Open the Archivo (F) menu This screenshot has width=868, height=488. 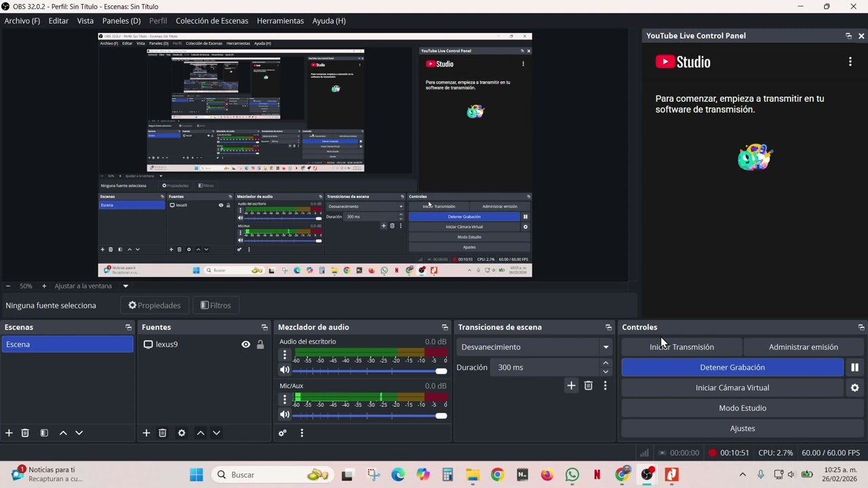(22, 21)
